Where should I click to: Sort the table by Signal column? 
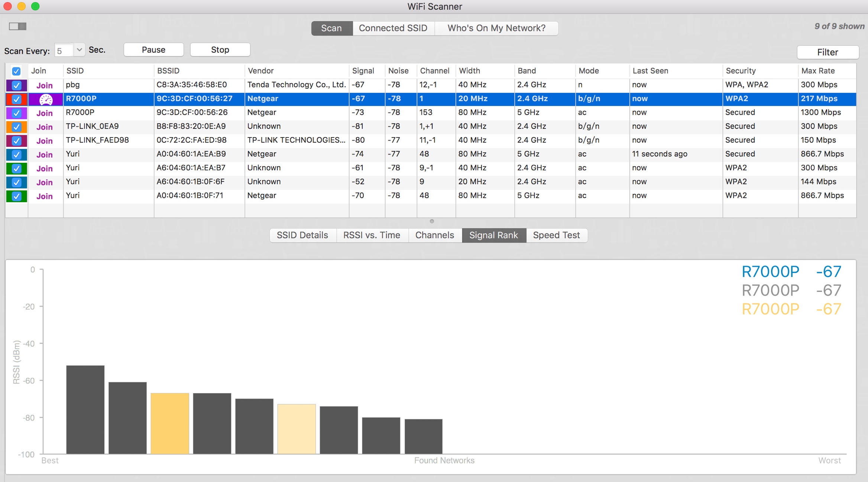(363, 71)
